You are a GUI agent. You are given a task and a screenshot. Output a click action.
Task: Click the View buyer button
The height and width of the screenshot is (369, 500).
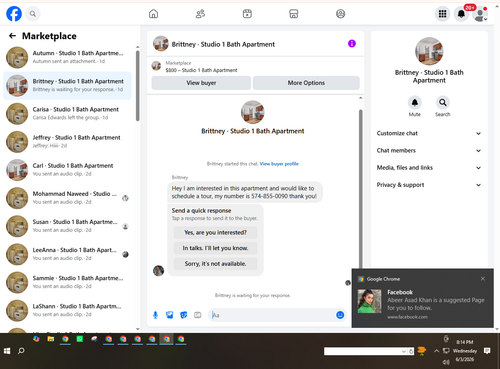pyautogui.click(x=201, y=83)
